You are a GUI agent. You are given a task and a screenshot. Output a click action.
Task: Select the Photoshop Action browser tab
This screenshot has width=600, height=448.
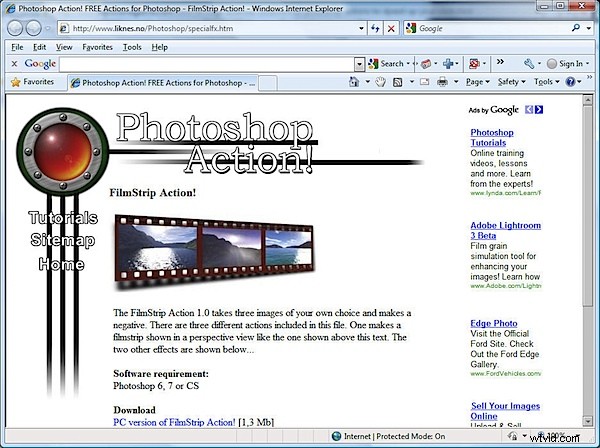click(x=165, y=81)
